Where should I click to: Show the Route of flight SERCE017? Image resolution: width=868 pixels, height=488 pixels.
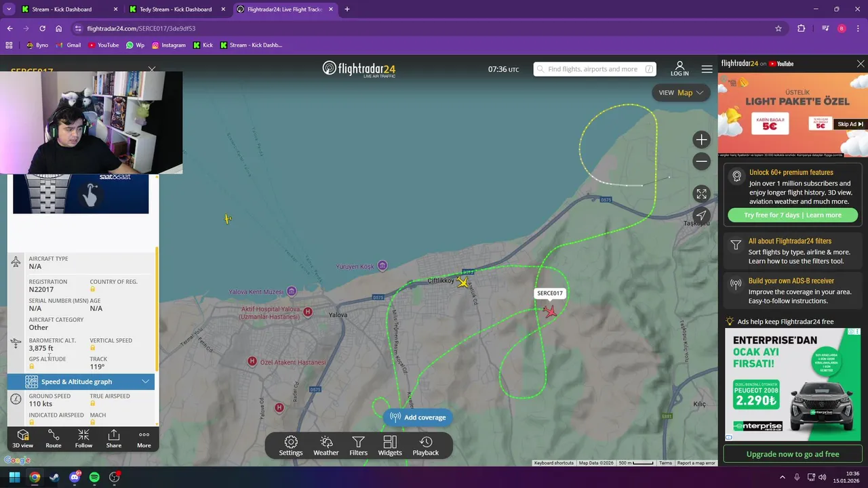point(54,439)
